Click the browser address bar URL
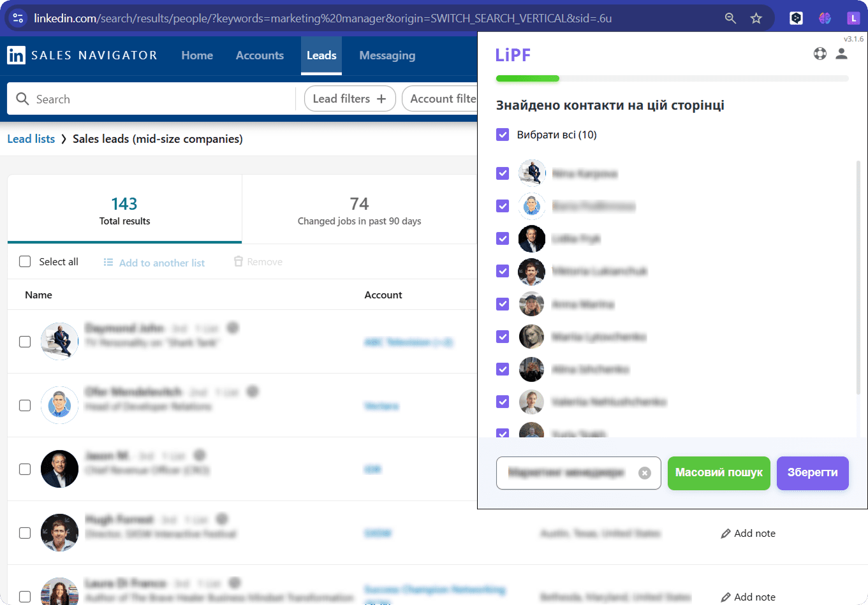868x605 pixels. tap(323, 18)
